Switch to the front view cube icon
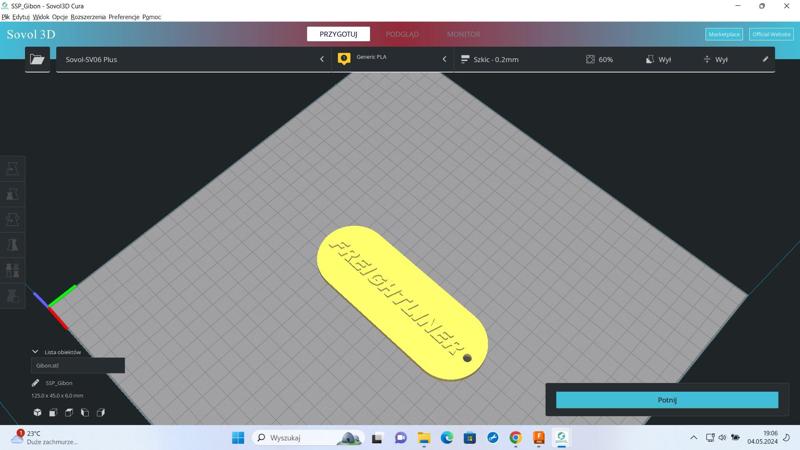Screen dimensions: 800x450 pos(53,412)
